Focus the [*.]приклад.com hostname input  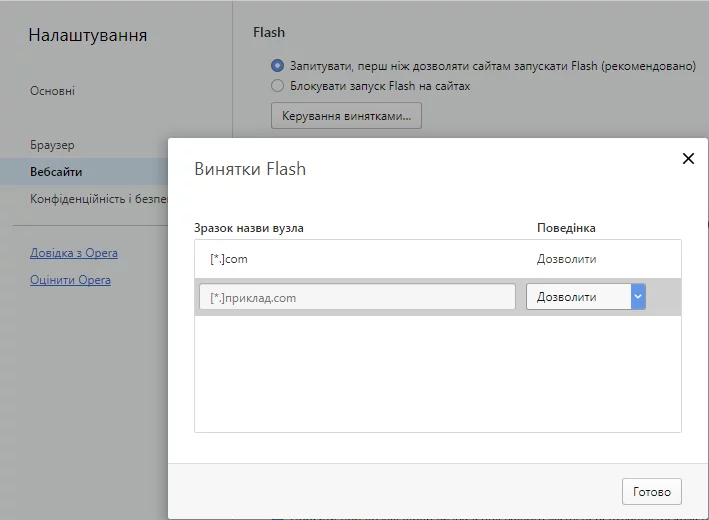(357, 297)
